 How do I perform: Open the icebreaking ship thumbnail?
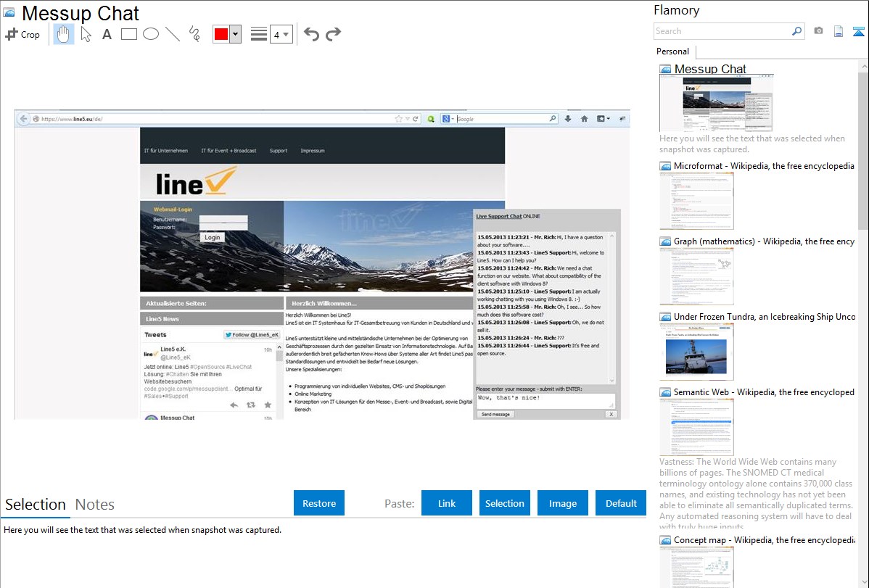tap(696, 352)
